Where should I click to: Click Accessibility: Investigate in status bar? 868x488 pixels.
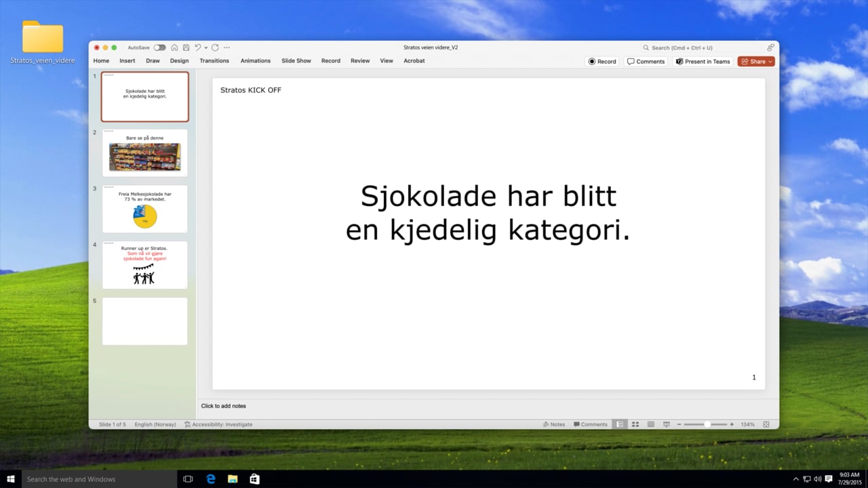pos(218,424)
